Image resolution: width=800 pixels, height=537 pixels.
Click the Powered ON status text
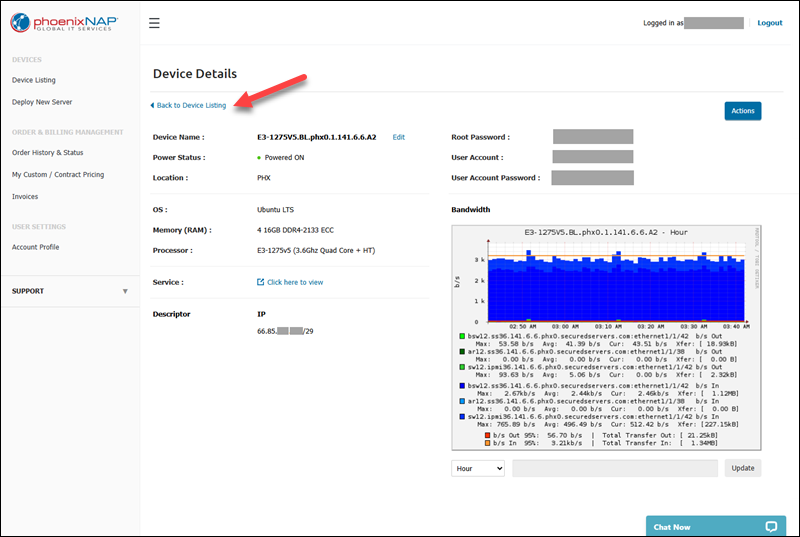pyautogui.click(x=284, y=158)
